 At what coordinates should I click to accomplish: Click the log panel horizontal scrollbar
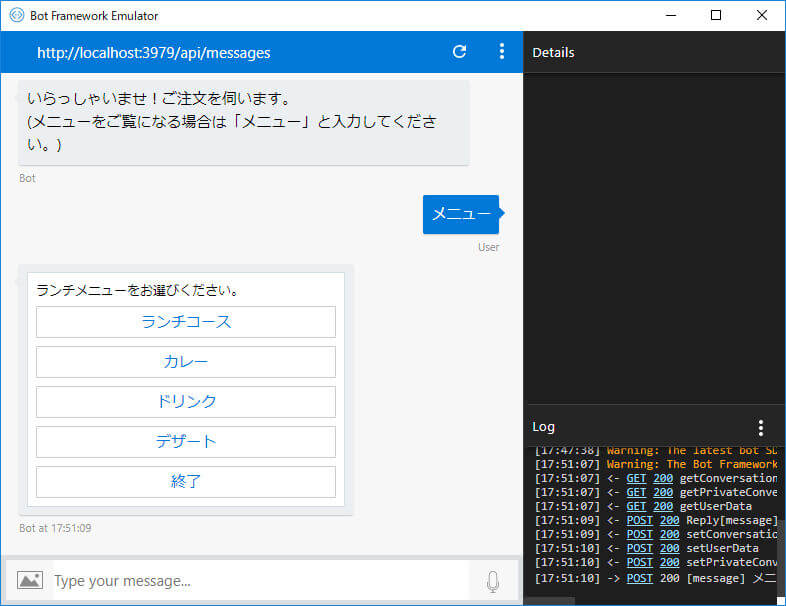click(550, 601)
